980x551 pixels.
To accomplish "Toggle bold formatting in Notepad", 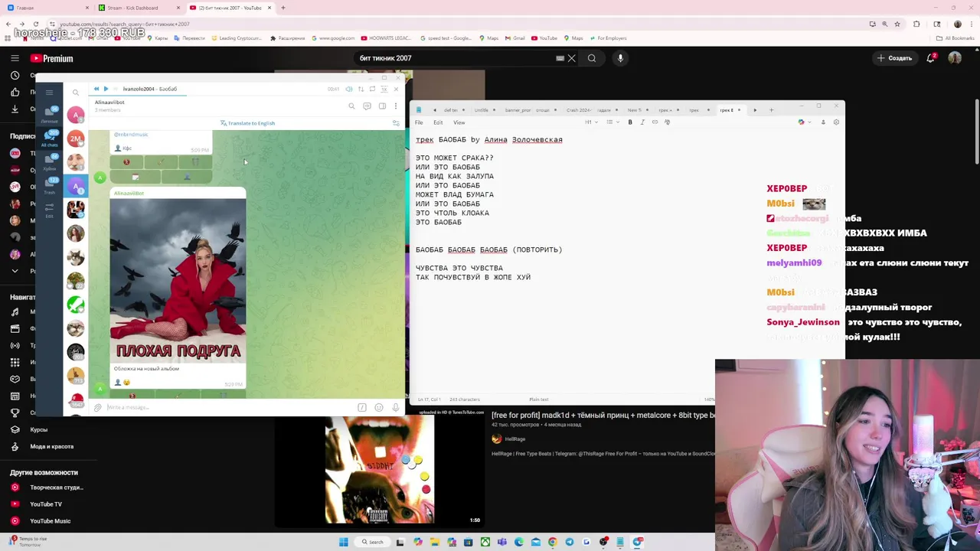I will tap(630, 122).
